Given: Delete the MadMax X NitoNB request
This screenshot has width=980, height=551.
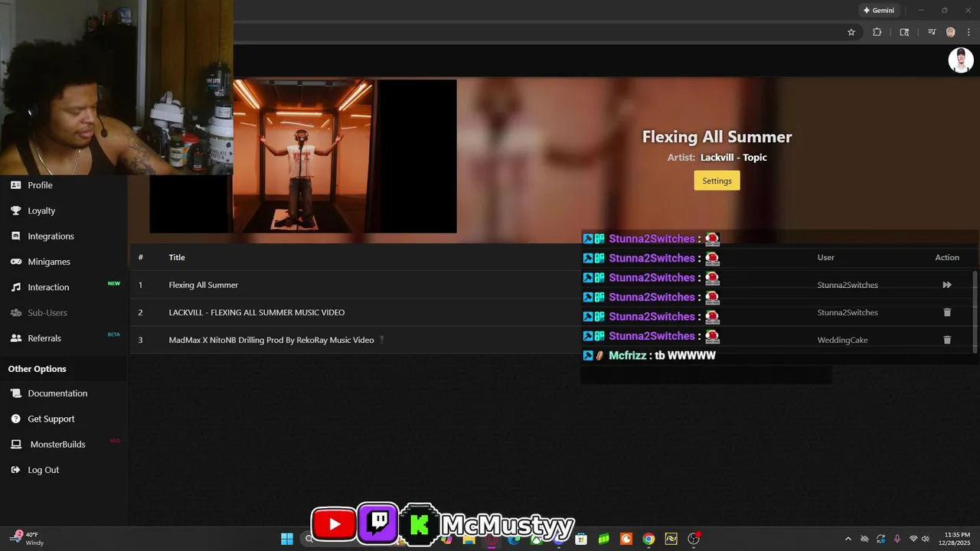Looking at the screenshot, I should tap(947, 340).
